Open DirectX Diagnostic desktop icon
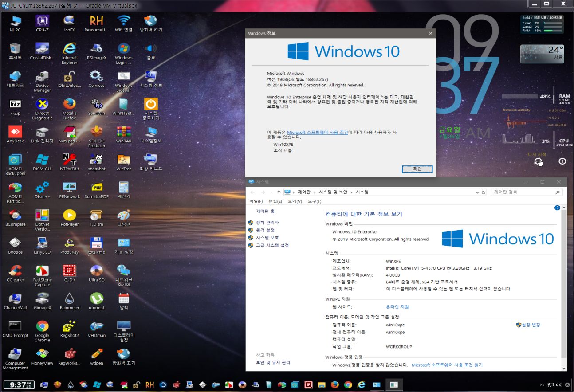 (x=42, y=109)
